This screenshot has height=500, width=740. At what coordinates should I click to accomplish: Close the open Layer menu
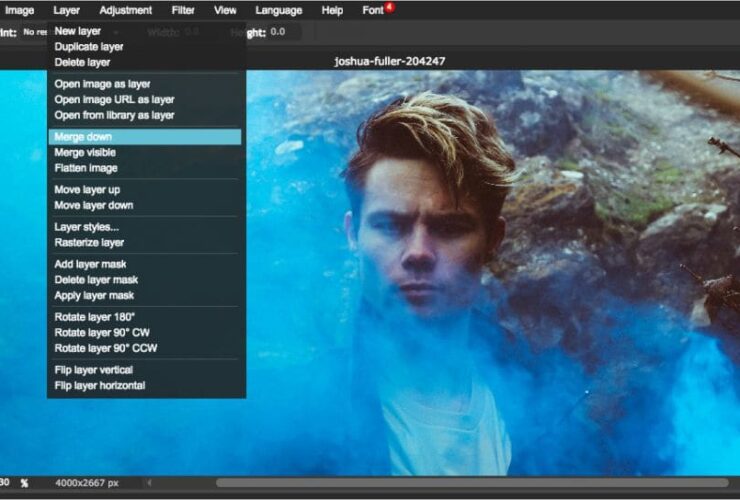tap(66, 10)
